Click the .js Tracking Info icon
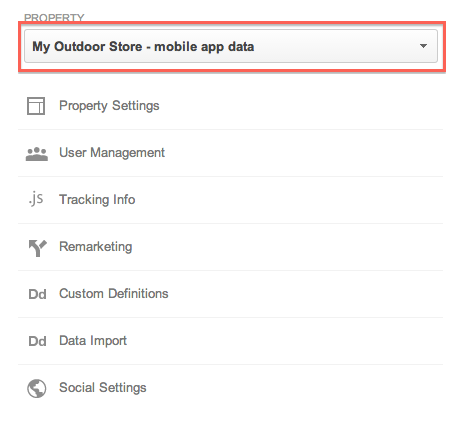Viewport: 464px width, 426px height. pos(36,198)
